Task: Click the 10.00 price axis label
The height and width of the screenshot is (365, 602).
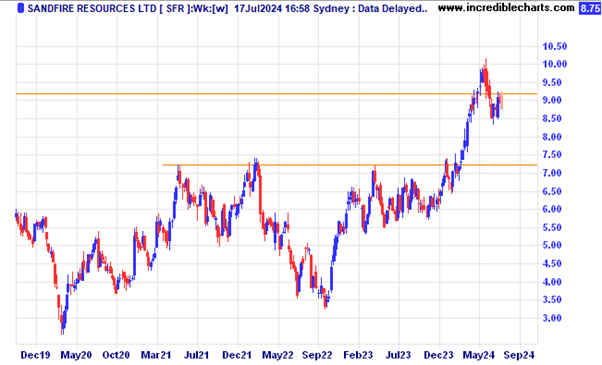Action: (x=554, y=64)
